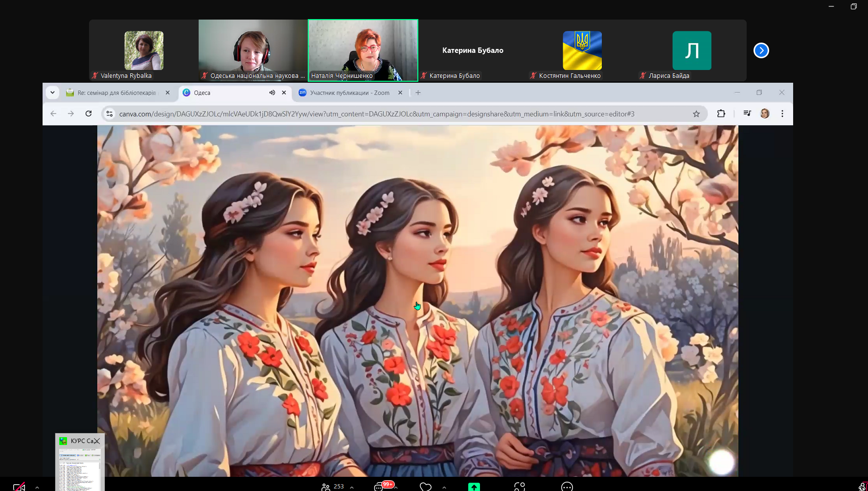
Task: Open the Chrome profile avatar
Action: point(765,114)
